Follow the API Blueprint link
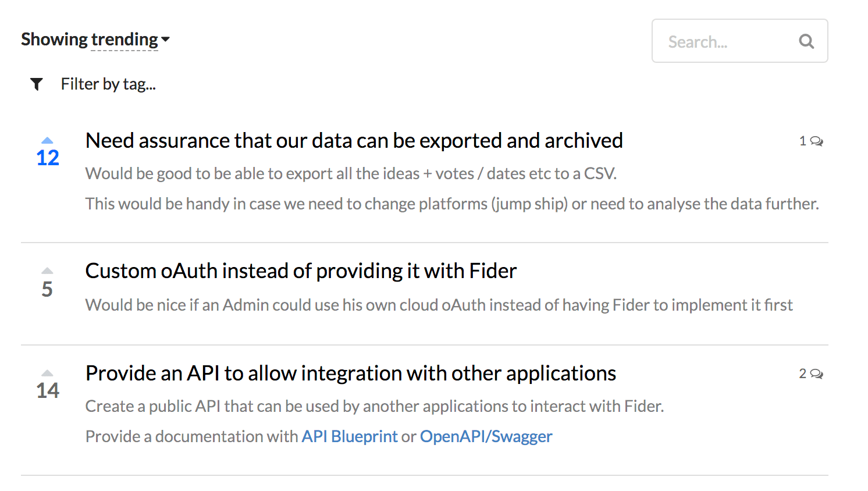The height and width of the screenshot is (491, 868). (x=350, y=436)
